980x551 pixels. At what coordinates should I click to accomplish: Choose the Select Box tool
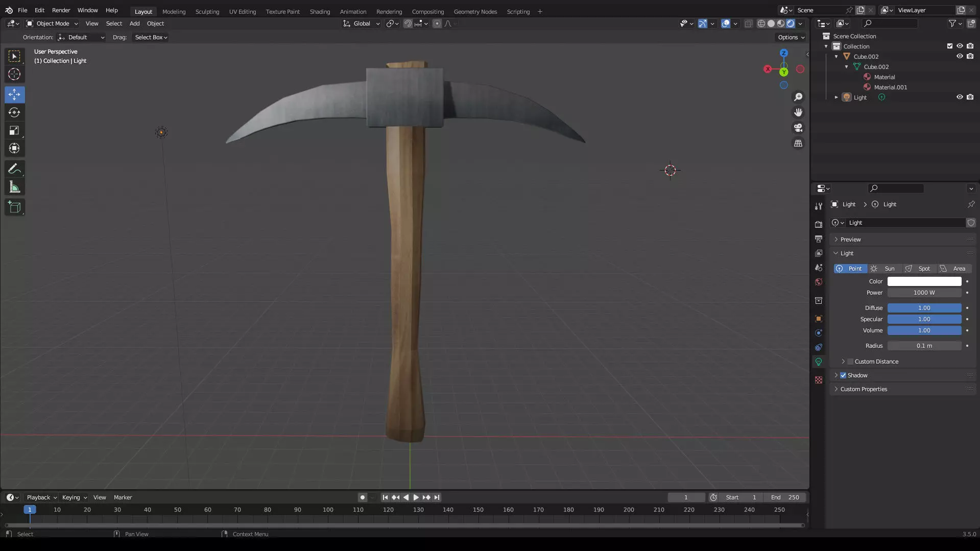tap(14, 56)
